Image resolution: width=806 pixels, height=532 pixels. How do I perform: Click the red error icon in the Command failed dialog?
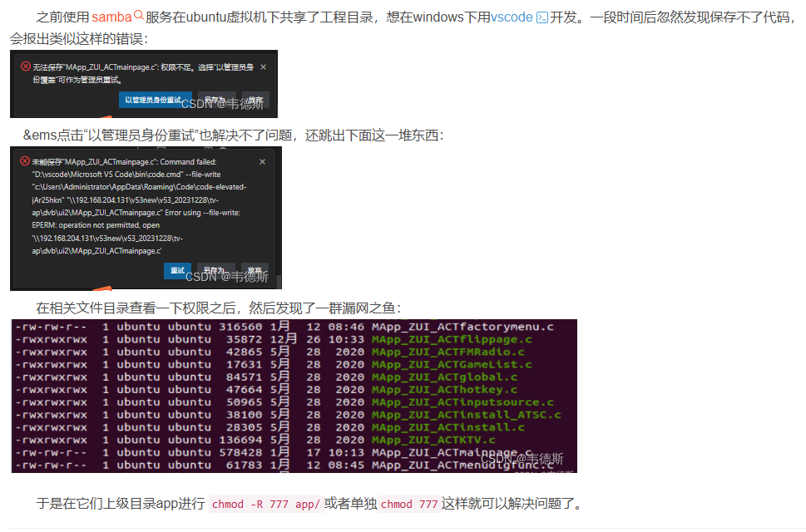pos(25,161)
